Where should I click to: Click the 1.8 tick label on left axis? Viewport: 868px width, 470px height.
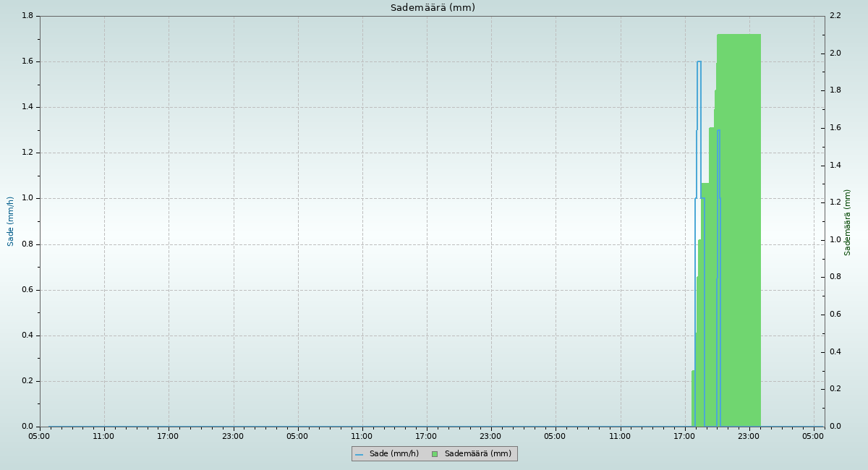click(x=28, y=16)
